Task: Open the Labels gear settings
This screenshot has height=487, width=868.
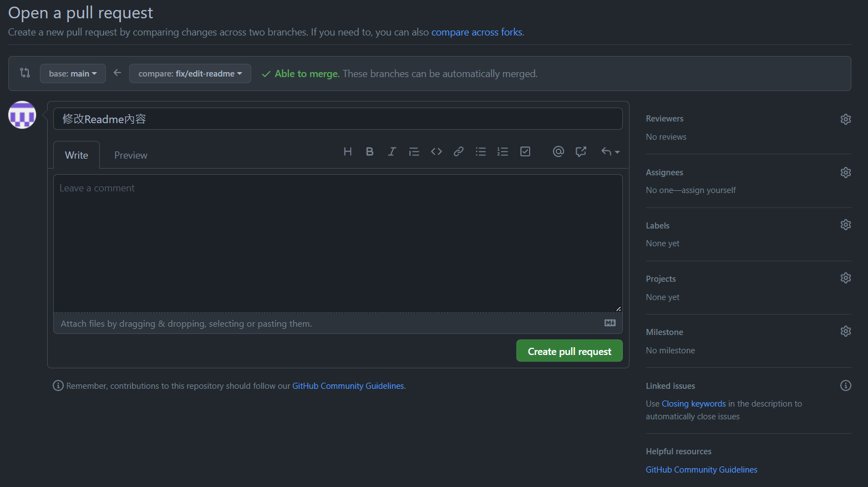Action: [845, 225]
